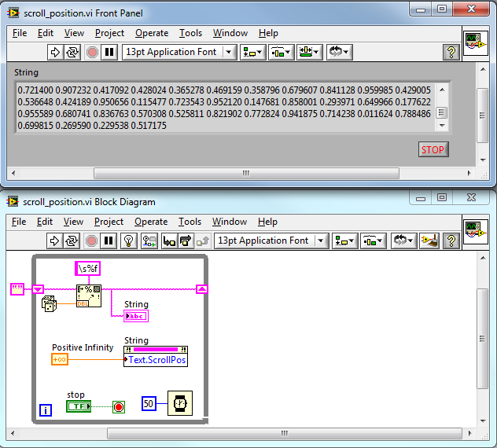
Task: Click Run arrow in Front Panel toolbar
Action: pyautogui.click(x=55, y=52)
